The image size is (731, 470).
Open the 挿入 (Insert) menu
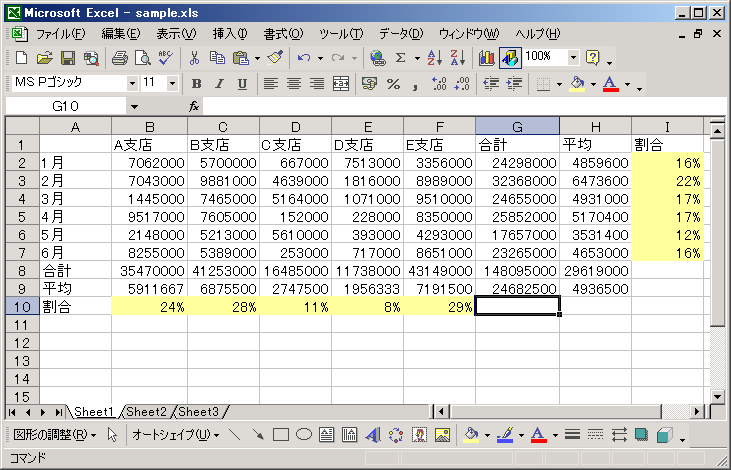coord(230,34)
